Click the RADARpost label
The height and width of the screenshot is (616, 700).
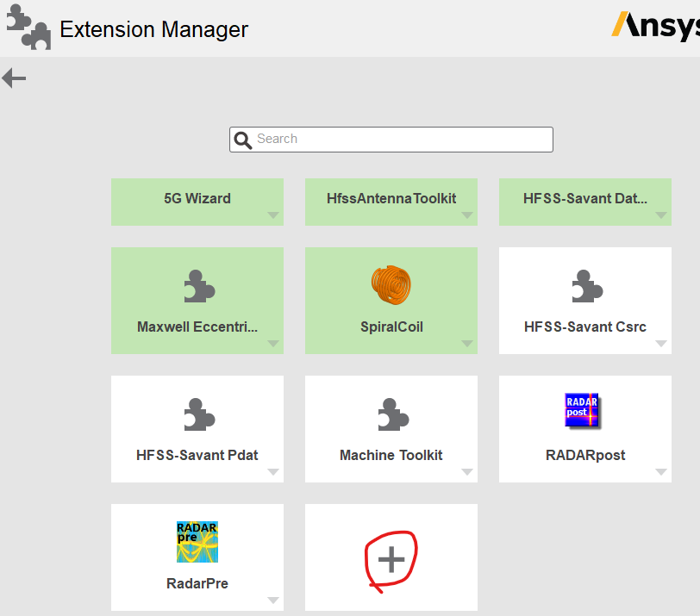[x=585, y=455]
